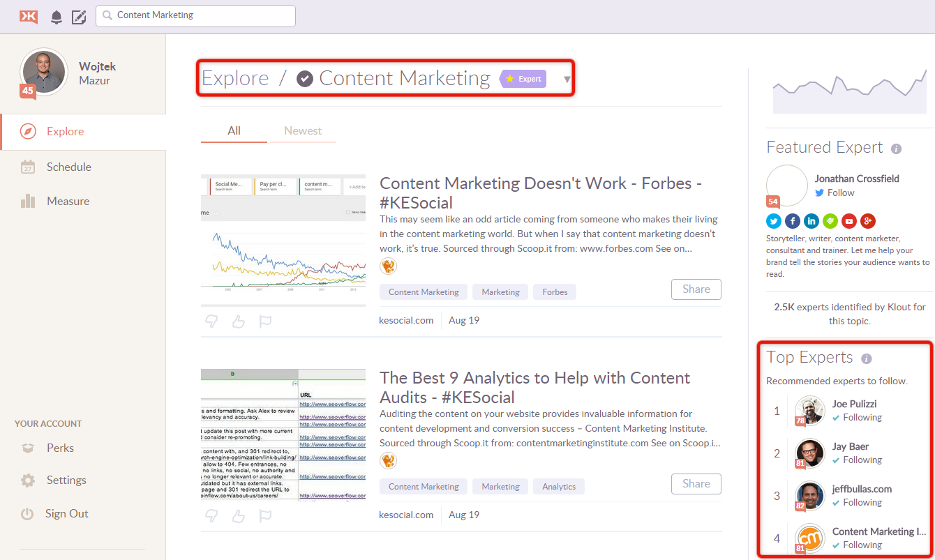
Task: Switch to the Newest tab
Action: tap(303, 130)
